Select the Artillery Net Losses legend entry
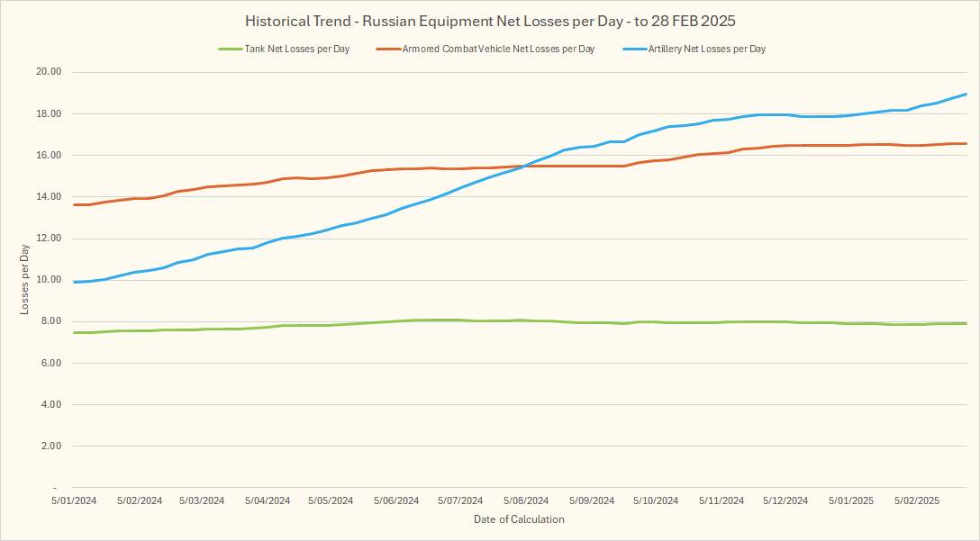 click(x=707, y=49)
